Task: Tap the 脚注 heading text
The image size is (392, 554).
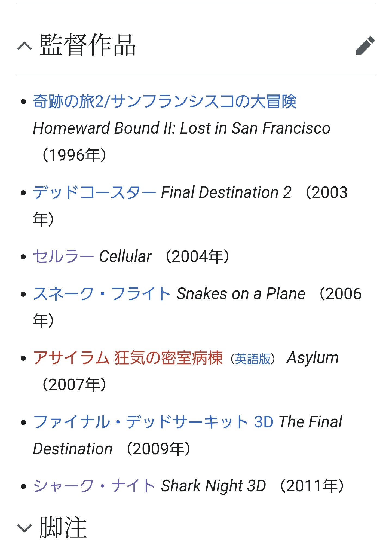Action: click(x=63, y=528)
